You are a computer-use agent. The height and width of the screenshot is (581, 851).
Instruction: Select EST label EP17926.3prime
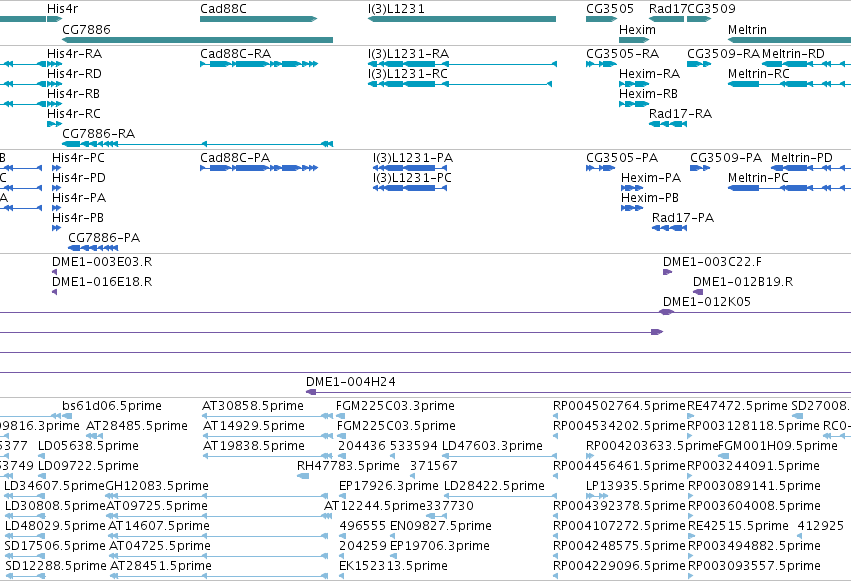[x=389, y=486]
